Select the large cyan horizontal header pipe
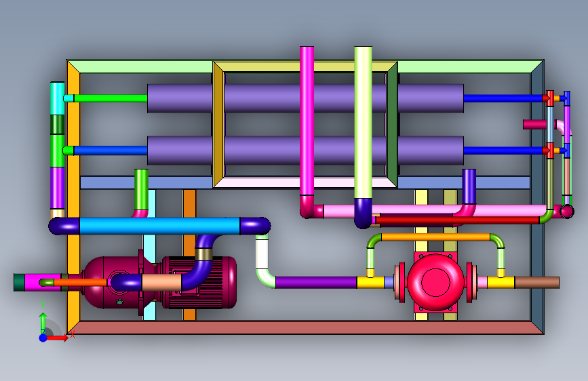The height and width of the screenshot is (381, 588). (160, 226)
